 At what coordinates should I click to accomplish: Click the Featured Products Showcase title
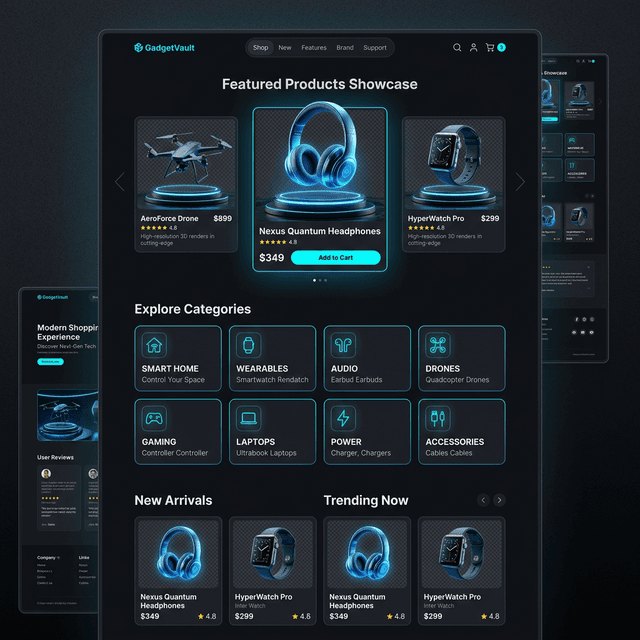click(x=320, y=84)
